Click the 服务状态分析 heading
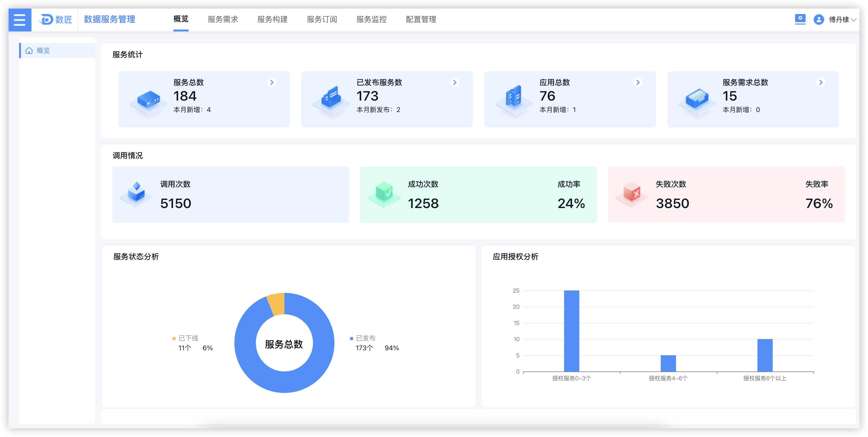This screenshot has height=437, width=868. pyautogui.click(x=136, y=257)
